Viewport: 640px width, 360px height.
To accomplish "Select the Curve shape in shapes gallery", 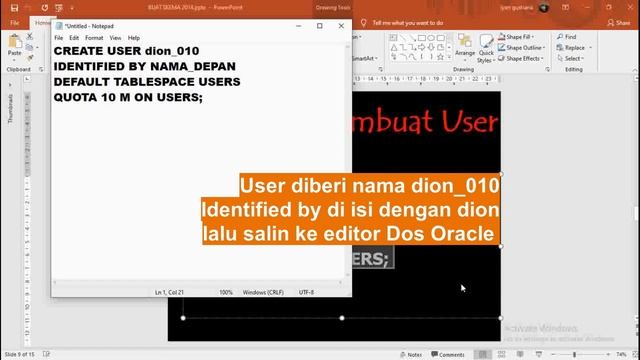I will [x=412, y=58].
